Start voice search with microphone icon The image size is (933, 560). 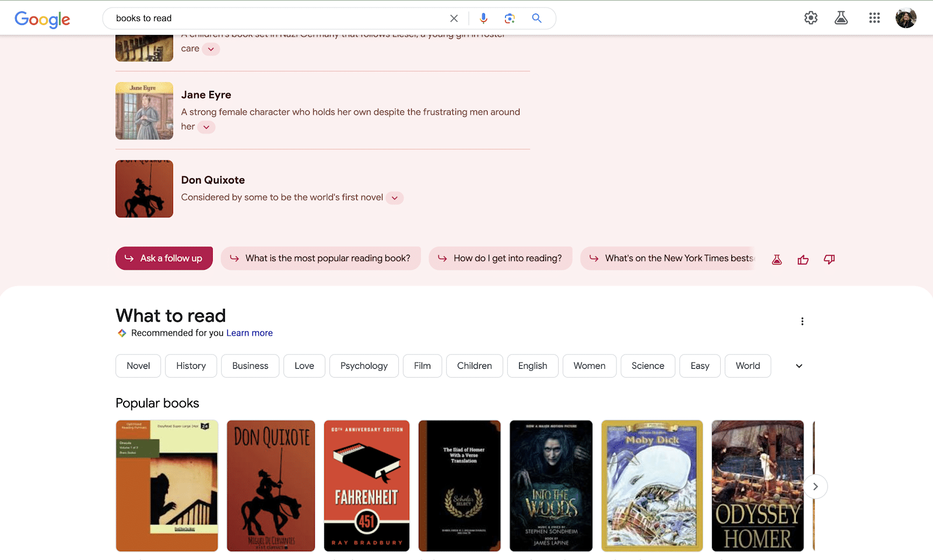click(x=483, y=19)
